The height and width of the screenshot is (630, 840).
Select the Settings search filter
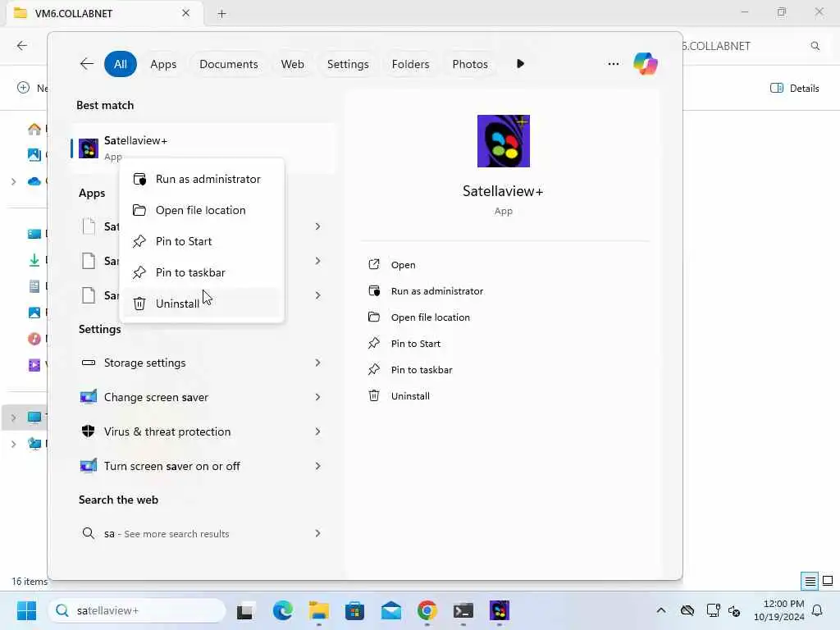click(348, 64)
